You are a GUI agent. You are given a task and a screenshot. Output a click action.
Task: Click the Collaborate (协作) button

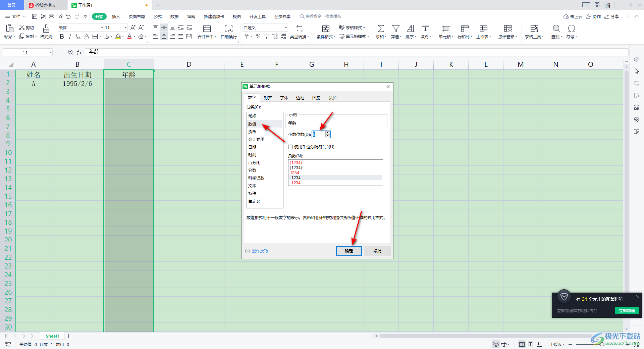click(x=594, y=16)
